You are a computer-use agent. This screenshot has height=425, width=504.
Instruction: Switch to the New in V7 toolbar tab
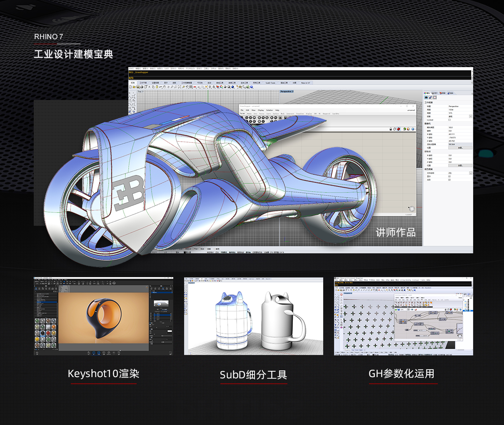coord(306,83)
